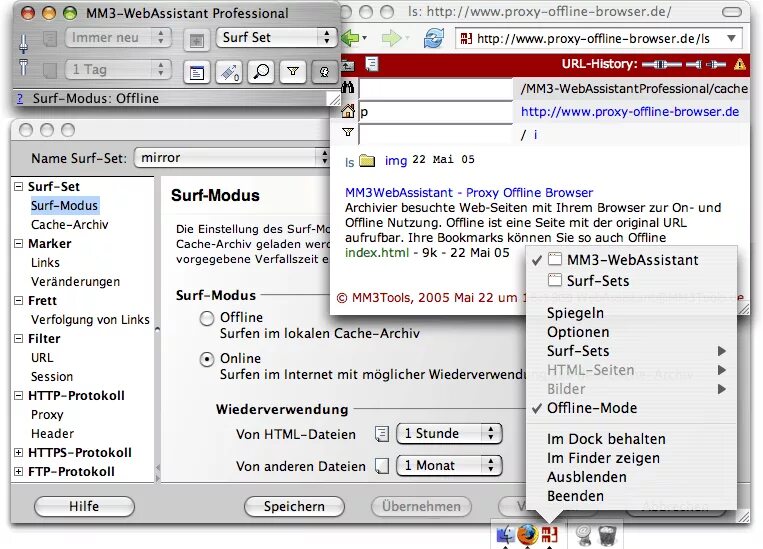The width and height of the screenshot is (763, 549).
Task: Click the home icon beside the p field
Action: (348, 111)
